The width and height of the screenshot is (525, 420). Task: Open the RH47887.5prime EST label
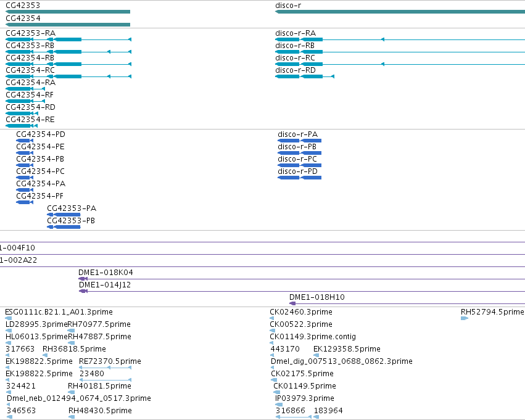pos(99,337)
